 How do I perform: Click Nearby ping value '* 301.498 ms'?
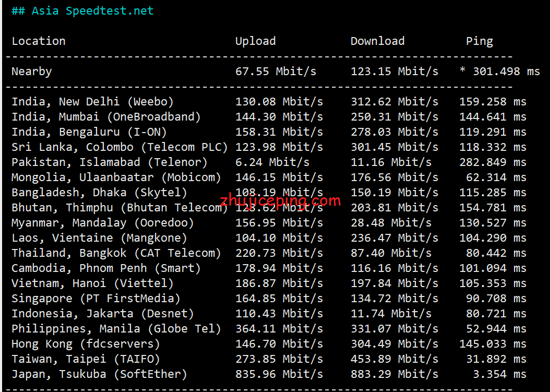[x=499, y=72]
